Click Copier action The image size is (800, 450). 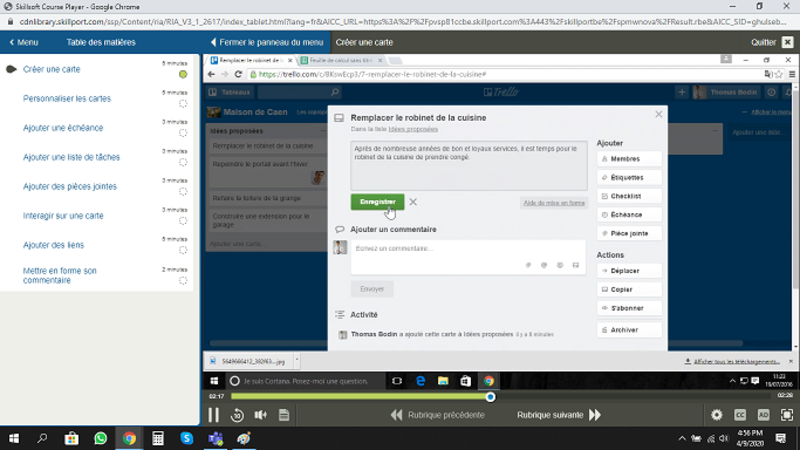click(x=629, y=289)
